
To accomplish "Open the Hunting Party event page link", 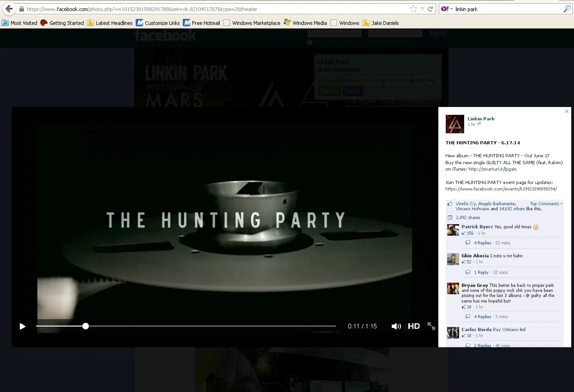I will coord(501,189).
